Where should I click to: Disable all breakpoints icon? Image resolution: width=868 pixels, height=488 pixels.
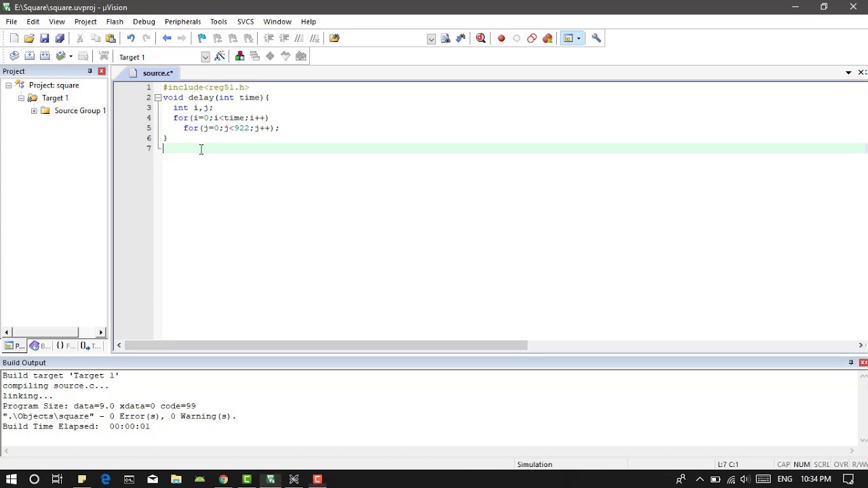click(x=532, y=39)
